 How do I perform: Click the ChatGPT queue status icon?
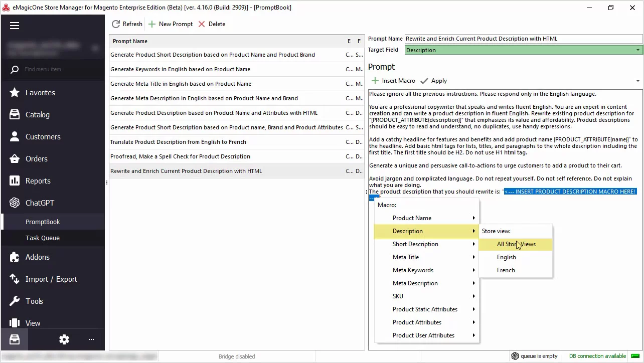[515, 356]
